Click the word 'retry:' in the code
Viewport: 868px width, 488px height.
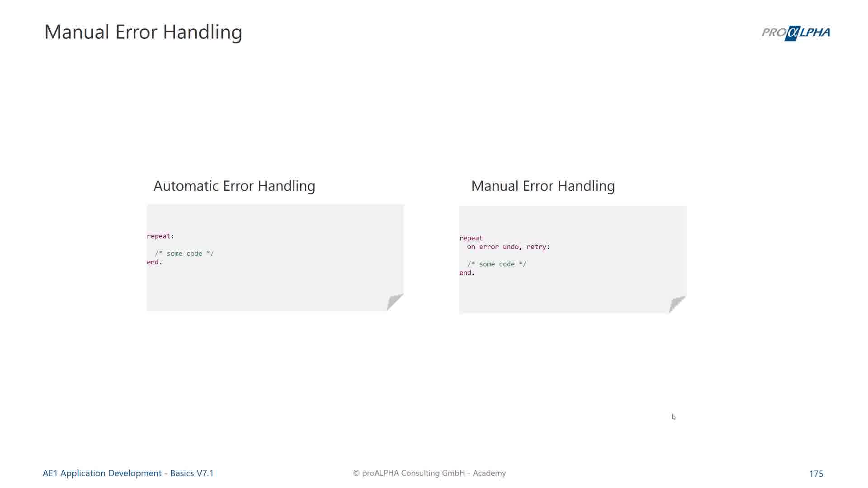pyautogui.click(x=538, y=247)
